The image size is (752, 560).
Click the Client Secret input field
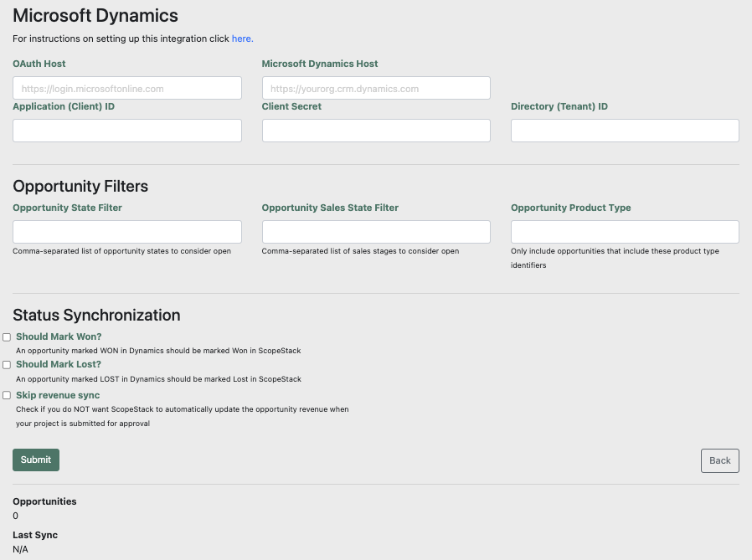375,130
